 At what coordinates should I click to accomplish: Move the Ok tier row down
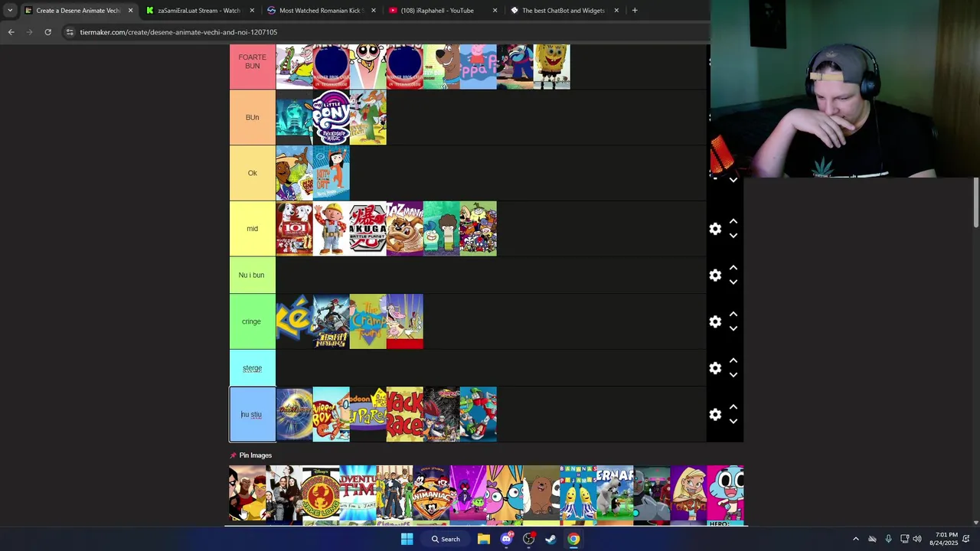(x=733, y=181)
